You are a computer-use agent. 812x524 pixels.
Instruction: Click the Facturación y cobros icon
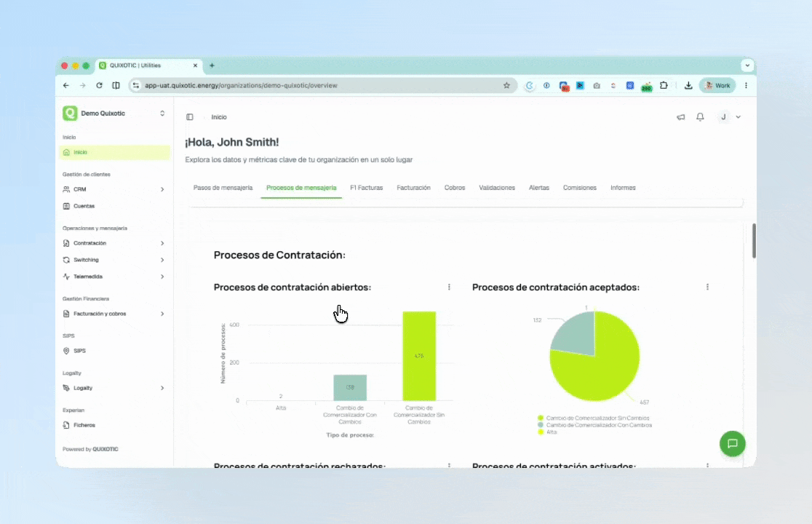click(66, 314)
